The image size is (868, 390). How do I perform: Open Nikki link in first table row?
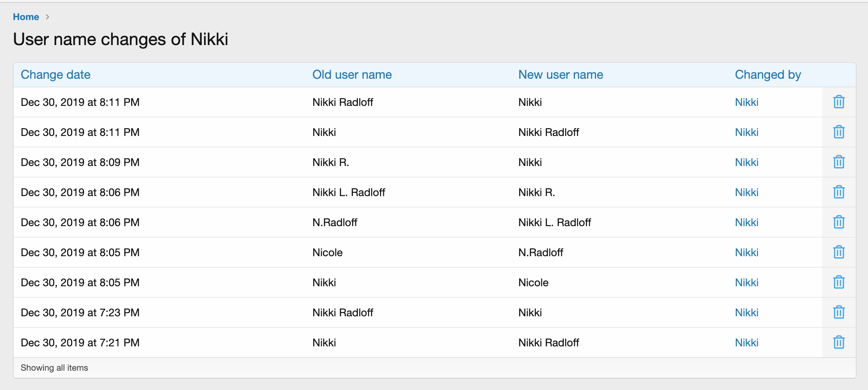point(746,102)
